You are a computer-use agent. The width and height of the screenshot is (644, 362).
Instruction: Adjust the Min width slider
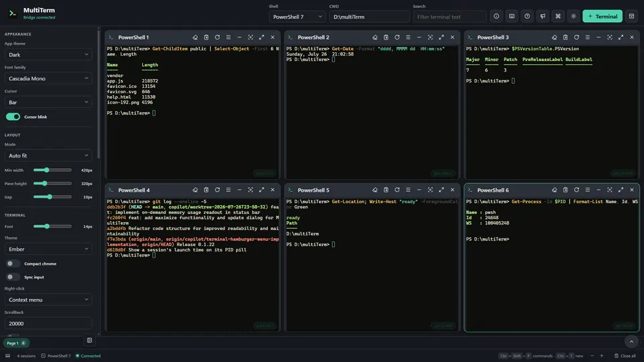coord(52,170)
